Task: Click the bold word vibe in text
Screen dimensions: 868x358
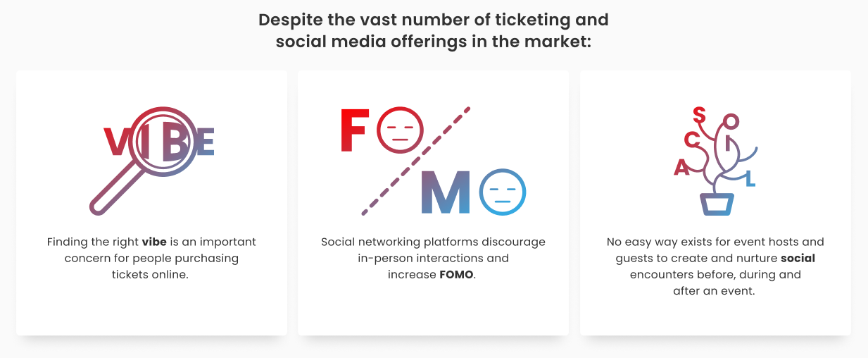Action: [x=154, y=242]
